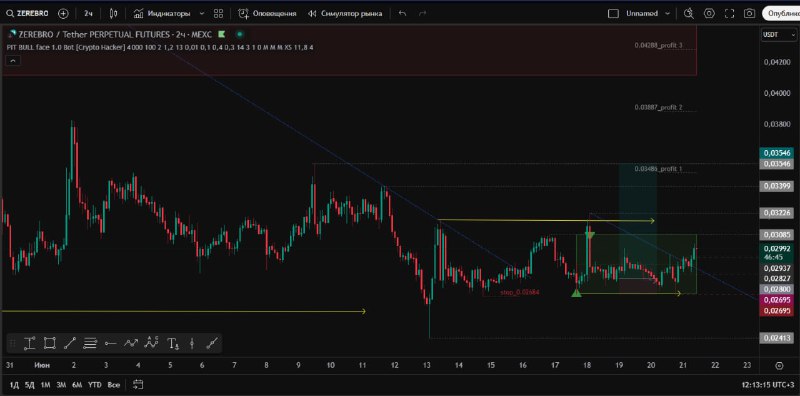Select the YTD time range
The height and width of the screenshot is (396, 800).
(x=94, y=384)
